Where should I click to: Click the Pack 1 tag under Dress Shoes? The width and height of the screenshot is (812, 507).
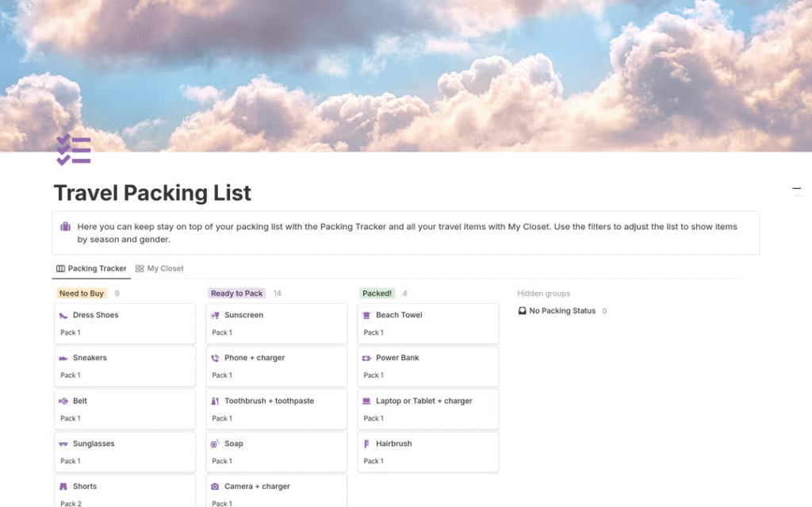tap(71, 332)
